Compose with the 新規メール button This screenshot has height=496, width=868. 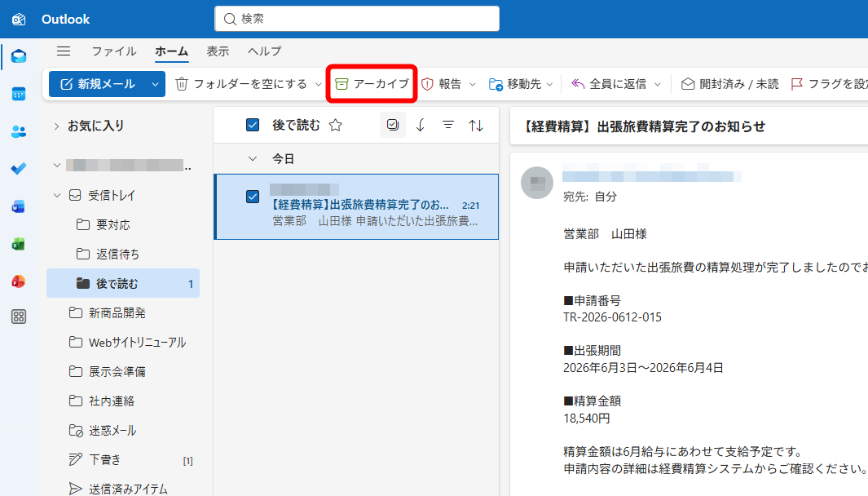tap(99, 84)
